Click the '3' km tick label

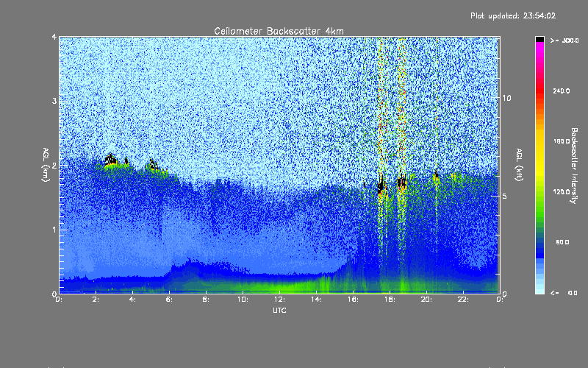[54, 101]
